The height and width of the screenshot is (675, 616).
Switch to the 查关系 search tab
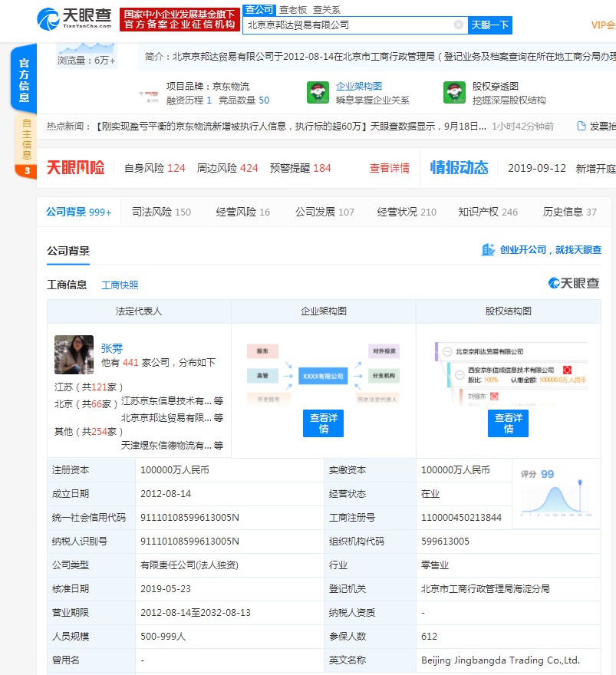pos(327,9)
